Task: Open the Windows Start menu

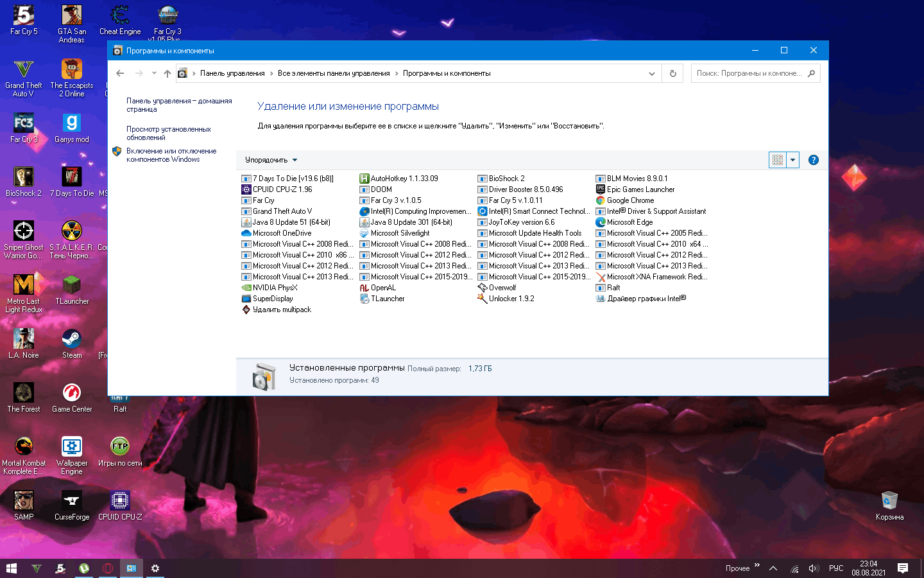Action: 12,568
